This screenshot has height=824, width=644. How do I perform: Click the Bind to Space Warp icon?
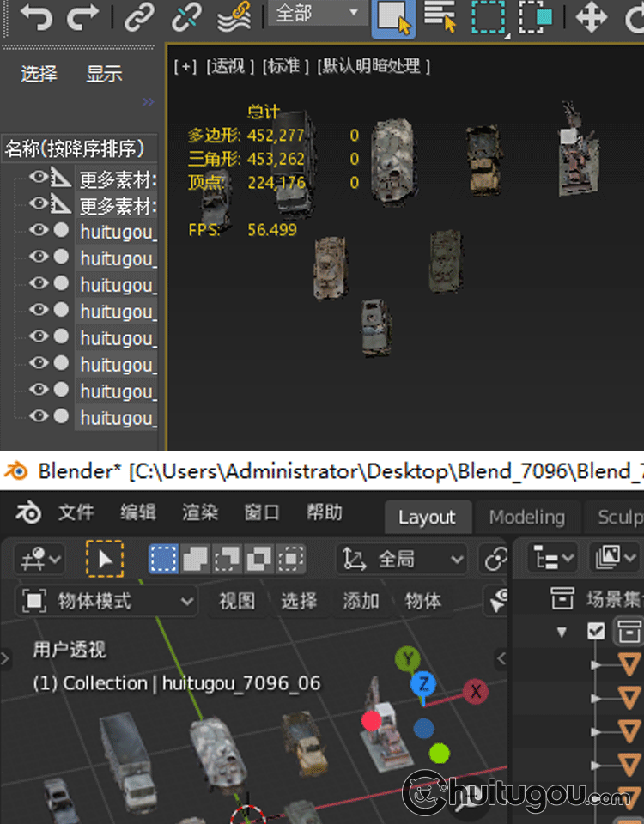point(234,16)
